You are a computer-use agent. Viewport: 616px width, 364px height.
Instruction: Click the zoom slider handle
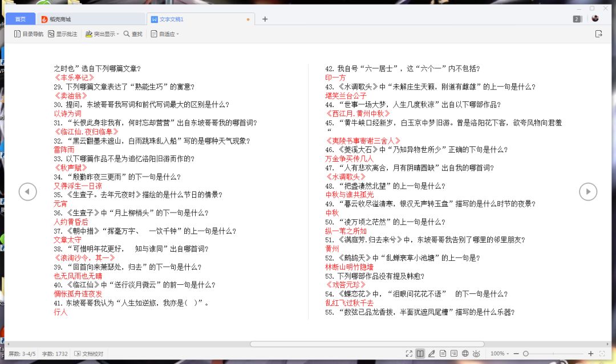(525, 354)
